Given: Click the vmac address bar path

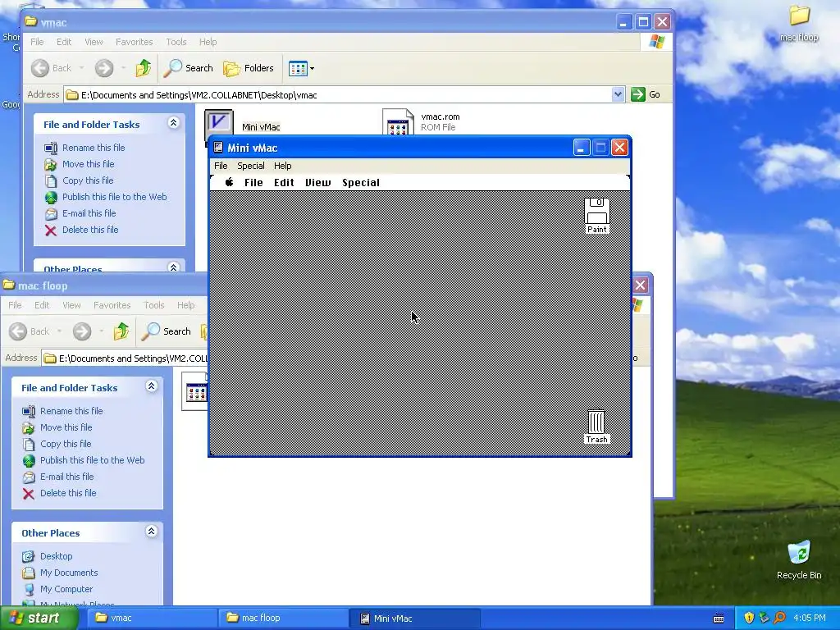Looking at the screenshot, I should tap(199, 95).
